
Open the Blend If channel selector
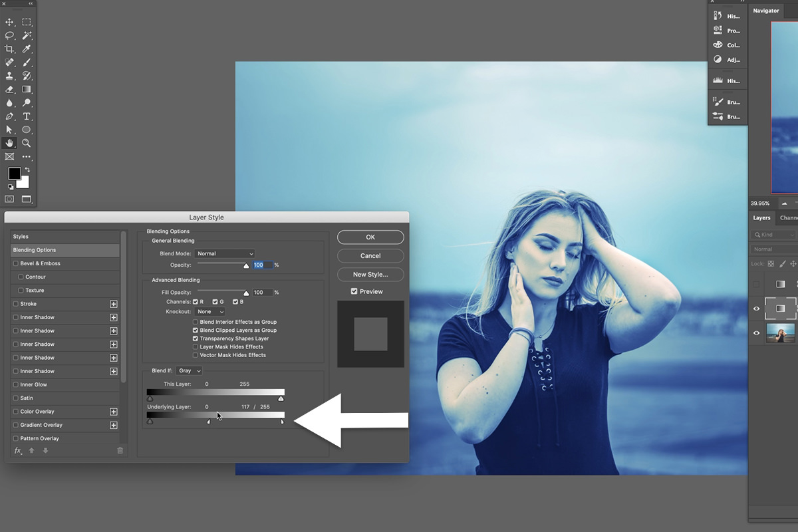(190, 370)
